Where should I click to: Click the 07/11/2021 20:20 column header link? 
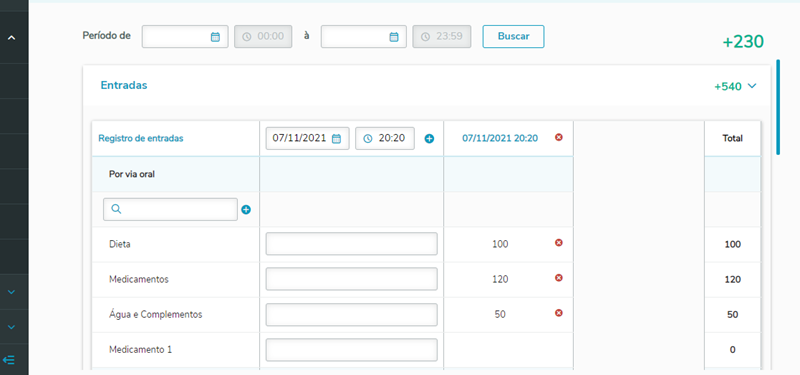tap(500, 138)
